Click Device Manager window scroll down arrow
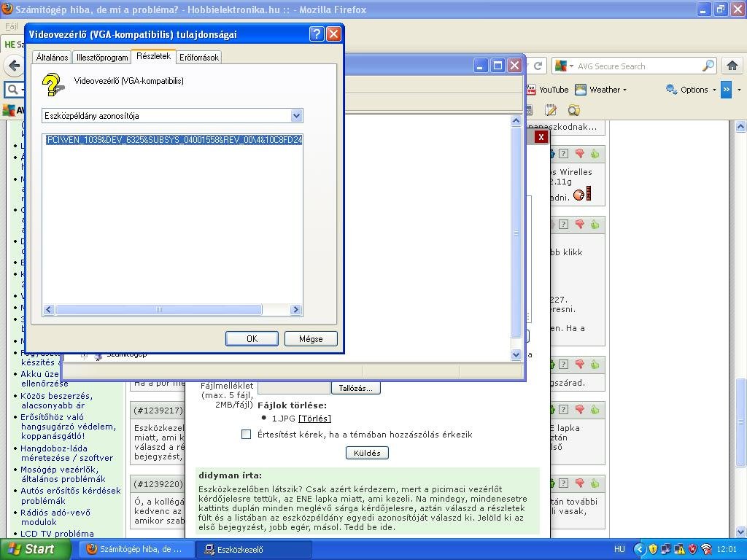This screenshot has height=560, width=747. click(x=516, y=354)
